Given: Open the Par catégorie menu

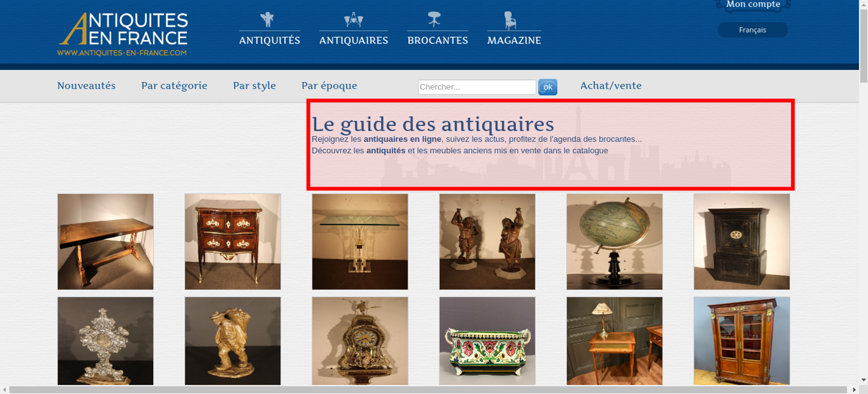Looking at the screenshot, I should [x=174, y=85].
